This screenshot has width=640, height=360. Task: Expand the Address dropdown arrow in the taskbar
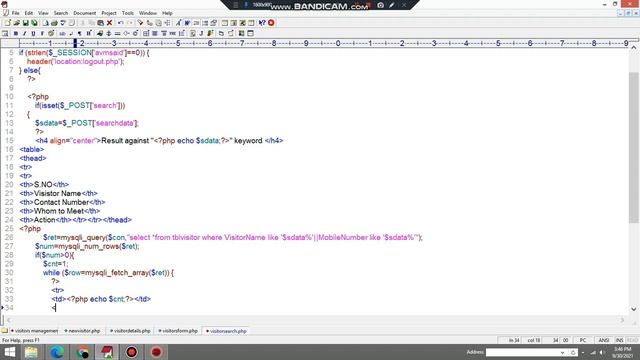(x=562, y=352)
